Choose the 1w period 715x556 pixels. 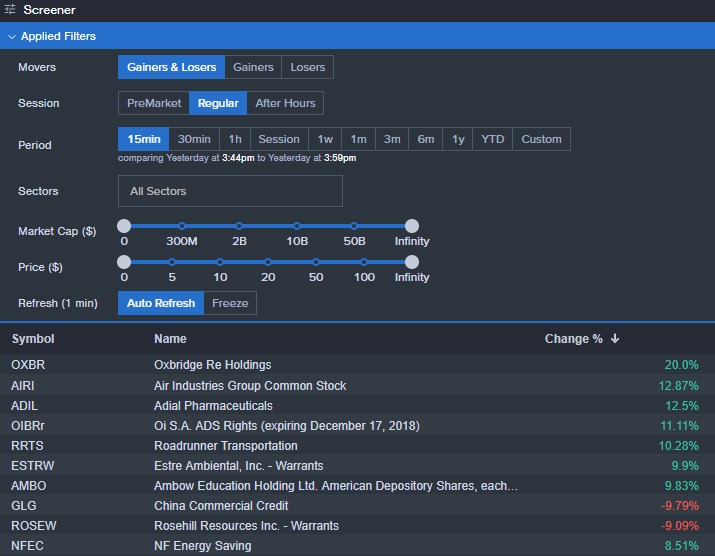[325, 139]
